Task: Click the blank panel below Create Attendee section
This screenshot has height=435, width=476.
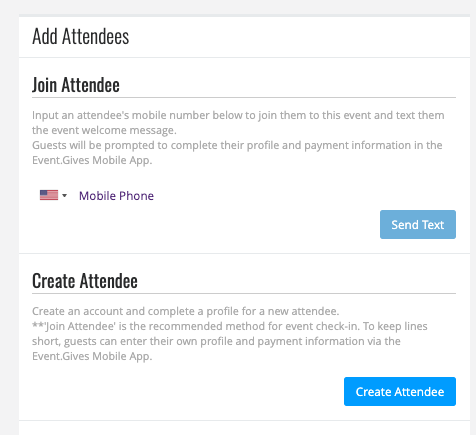Action: [x=244, y=428]
